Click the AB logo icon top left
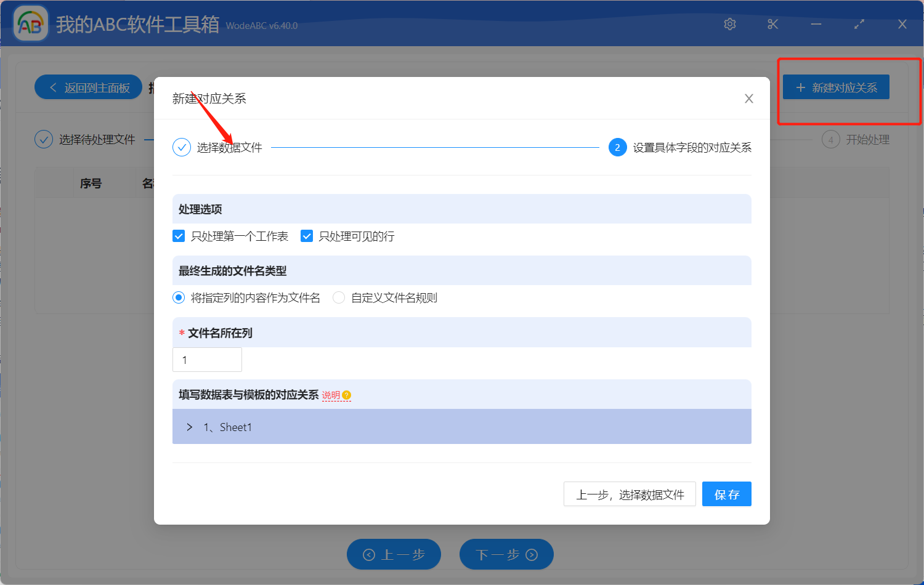This screenshot has width=924, height=585. [x=30, y=23]
